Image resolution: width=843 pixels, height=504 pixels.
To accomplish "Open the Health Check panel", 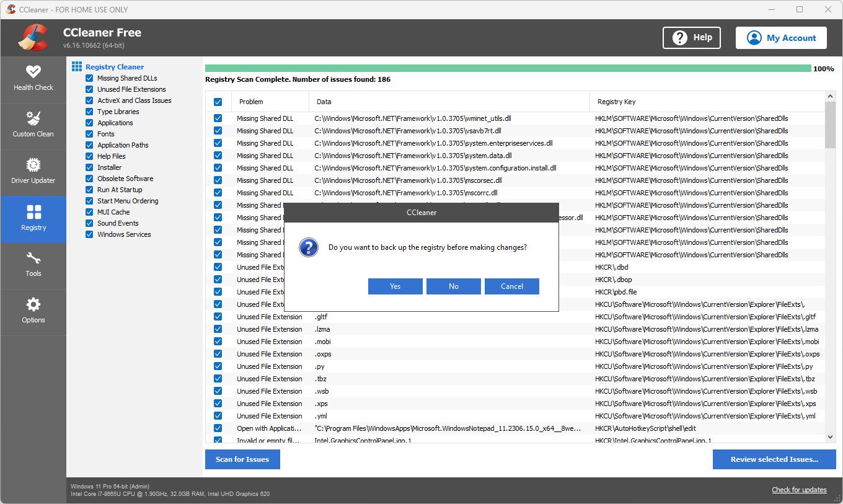I will pyautogui.click(x=33, y=79).
